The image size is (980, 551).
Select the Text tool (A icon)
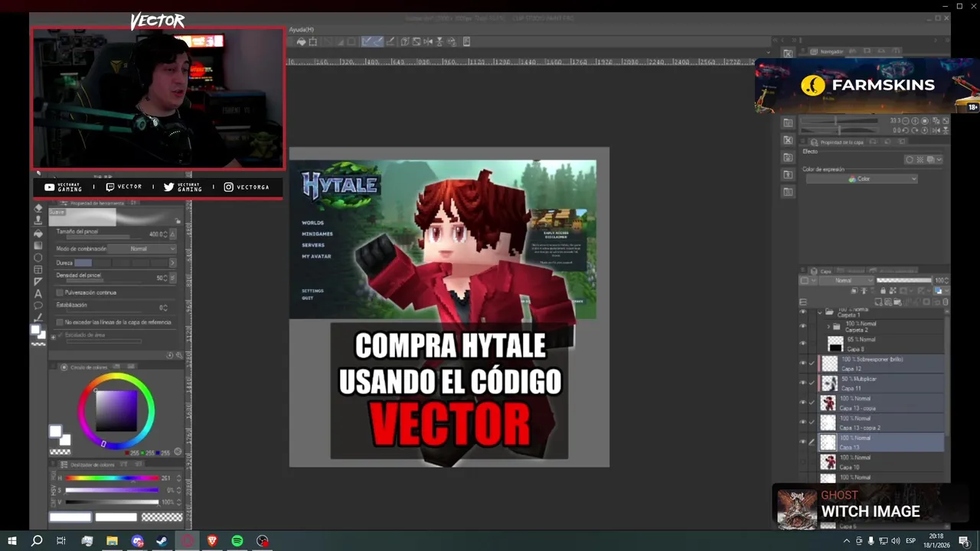(x=38, y=293)
